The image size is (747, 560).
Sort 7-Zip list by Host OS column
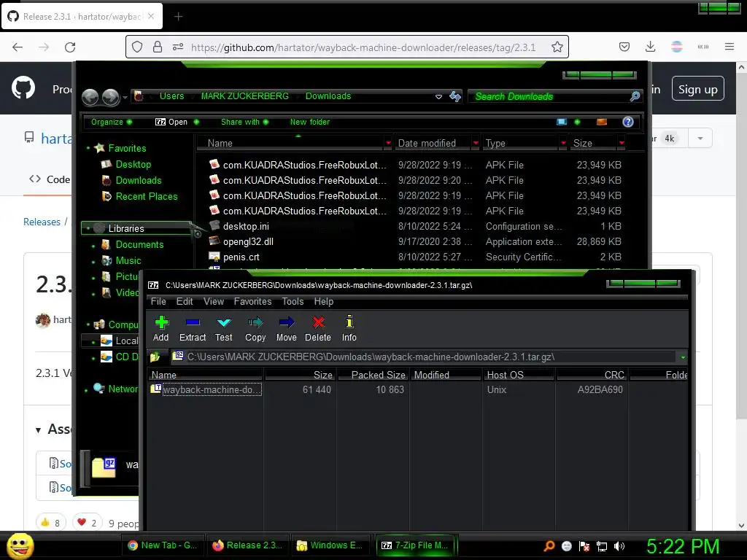(x=519, y=375)
